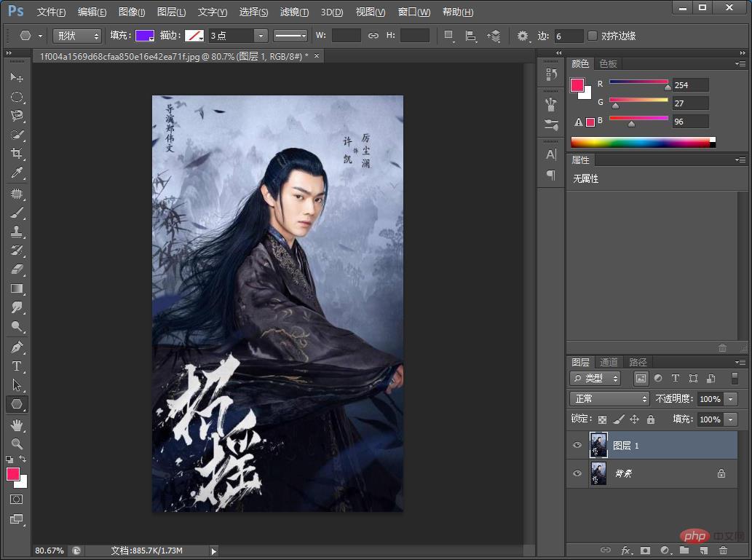Open status bar info arrow
Image resolution: width=752 pixels, height=560 pixels.
click(214, 551)
